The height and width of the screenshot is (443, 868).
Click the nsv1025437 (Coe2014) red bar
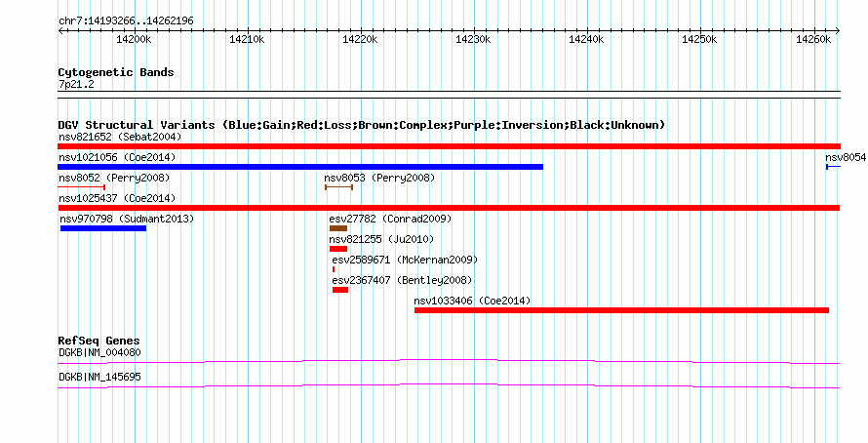449,208
